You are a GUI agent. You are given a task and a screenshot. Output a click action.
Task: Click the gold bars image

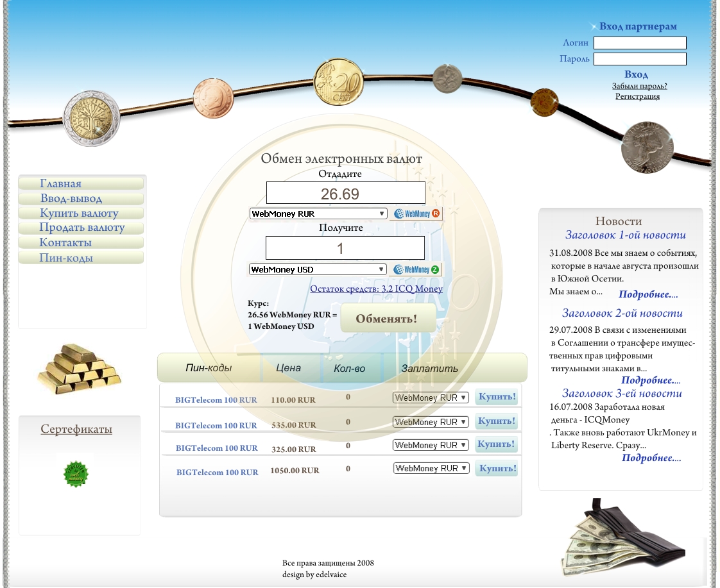point(79,370)
